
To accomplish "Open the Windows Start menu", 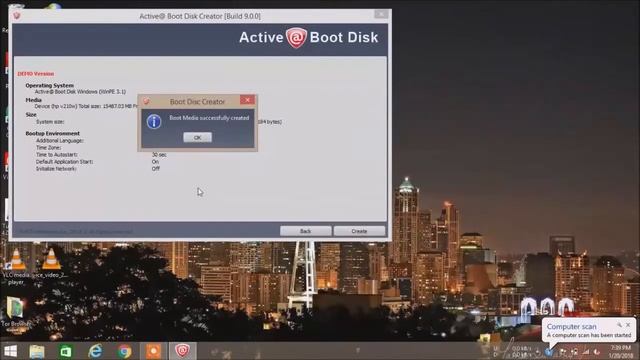I will point(10,351).
